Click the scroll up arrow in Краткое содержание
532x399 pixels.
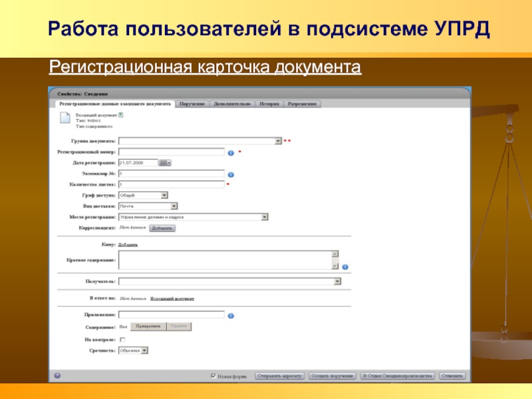(335, 254)
